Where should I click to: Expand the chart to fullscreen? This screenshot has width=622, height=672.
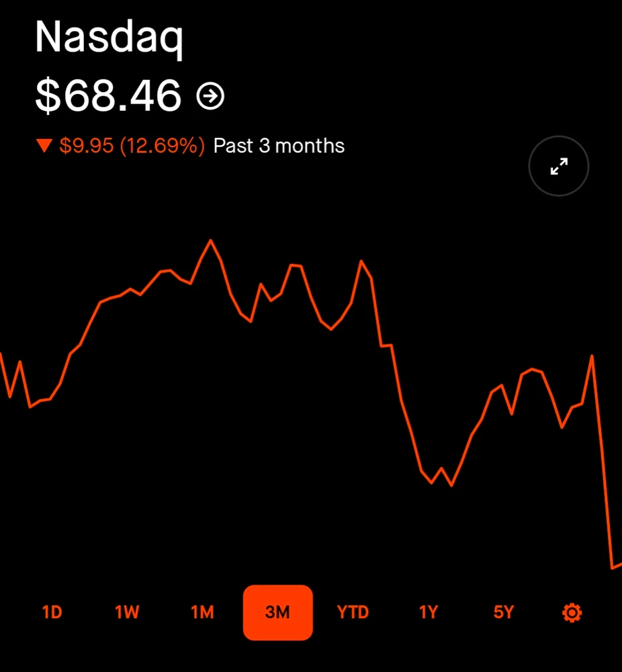pyautogui.click(x=559, y=166)
